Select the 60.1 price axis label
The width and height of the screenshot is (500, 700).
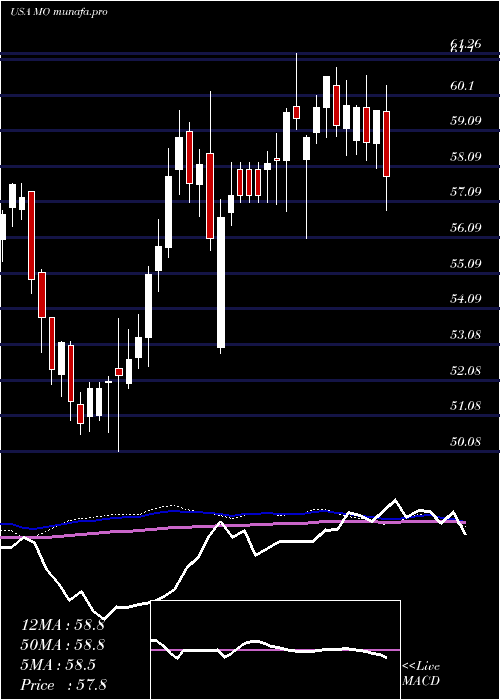pos(464,85)
